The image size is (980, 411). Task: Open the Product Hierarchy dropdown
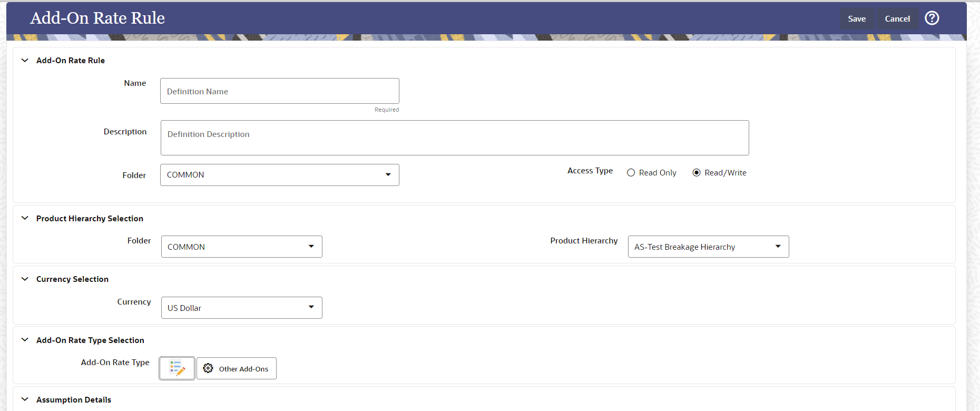coord(709,247)
